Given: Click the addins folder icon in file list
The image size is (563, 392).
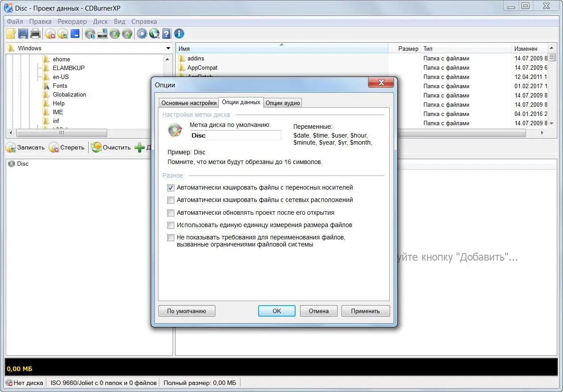Looking at the screenshot, I should (x=182, y=58).
